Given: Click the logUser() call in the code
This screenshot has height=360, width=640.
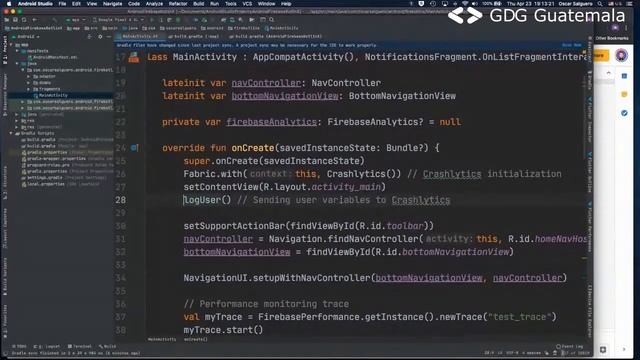Looking at the screenshot, I should pos(207,200).
